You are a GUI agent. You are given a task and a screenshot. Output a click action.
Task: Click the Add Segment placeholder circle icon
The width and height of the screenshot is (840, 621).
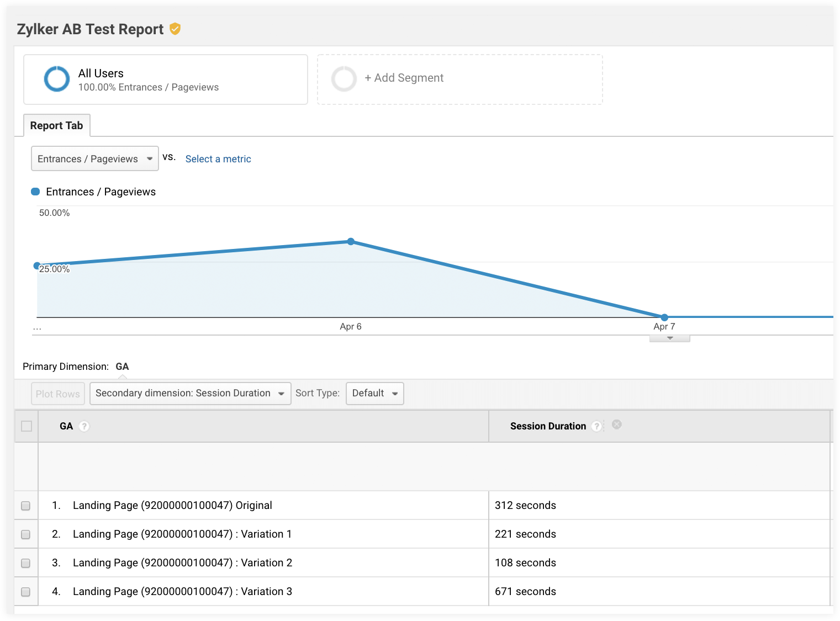[x=344, y=79]
